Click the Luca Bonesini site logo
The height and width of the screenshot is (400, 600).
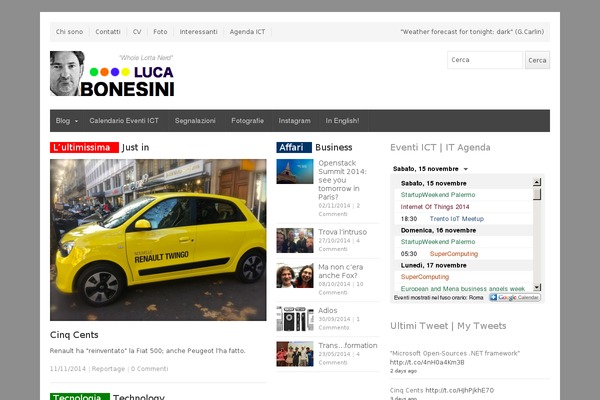click(x=112, y=73)
